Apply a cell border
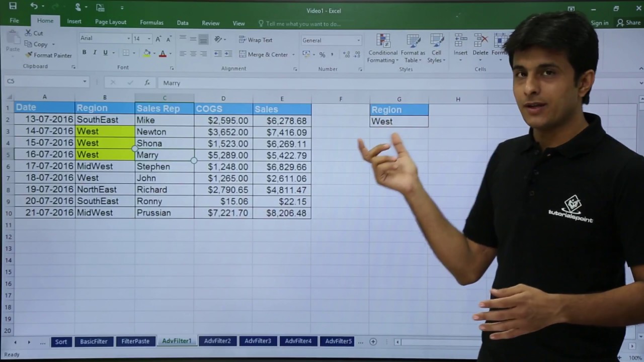644x362 pixels. click(x=126, y=53)
